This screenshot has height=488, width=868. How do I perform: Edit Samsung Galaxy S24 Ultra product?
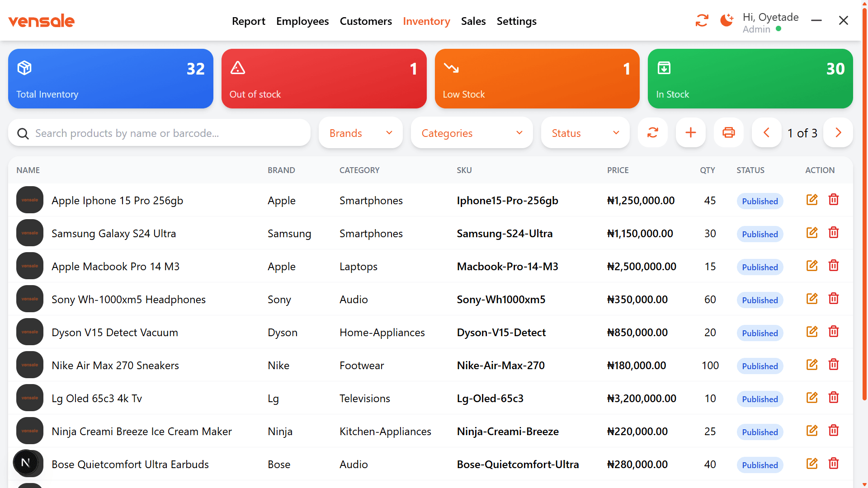click(812, 233)
